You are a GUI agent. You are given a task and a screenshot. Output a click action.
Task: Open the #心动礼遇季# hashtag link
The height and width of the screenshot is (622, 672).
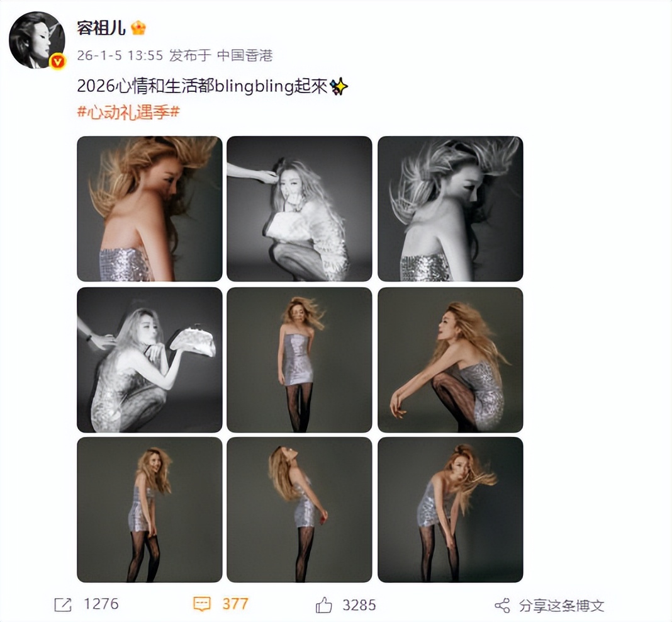[128, 112]
